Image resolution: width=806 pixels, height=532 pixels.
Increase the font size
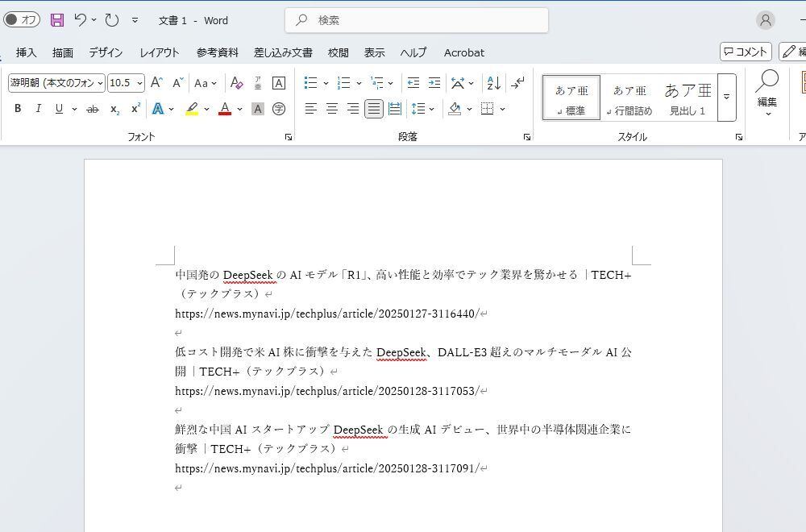pyautogui.click(x=157, y=83)
